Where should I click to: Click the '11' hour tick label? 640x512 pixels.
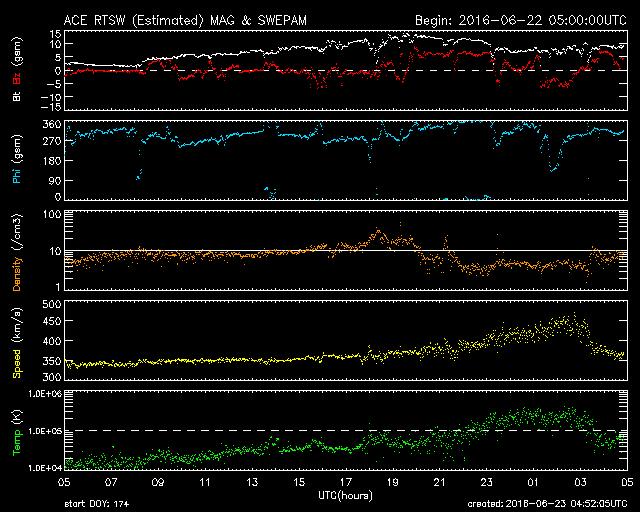[205, 482]
